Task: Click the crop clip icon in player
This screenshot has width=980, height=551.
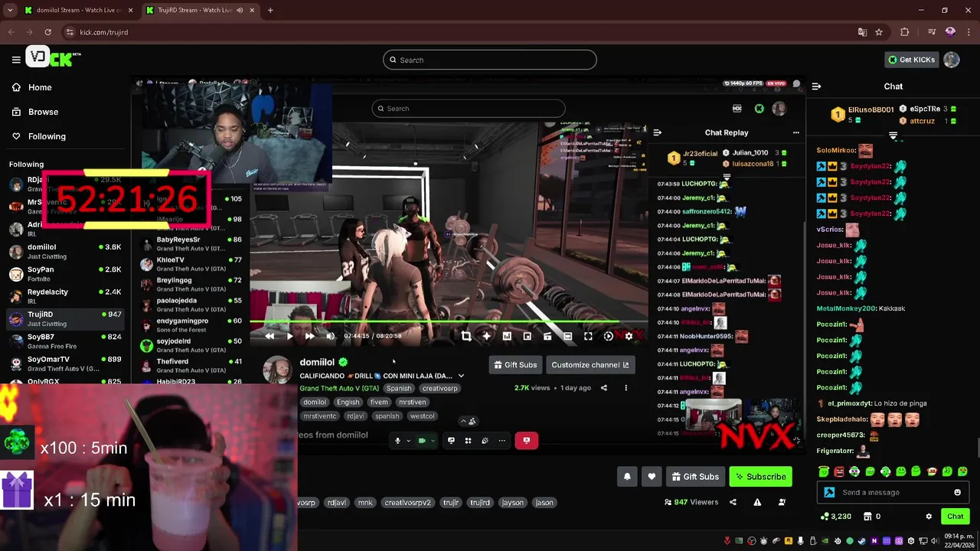Action: [466, 336]
